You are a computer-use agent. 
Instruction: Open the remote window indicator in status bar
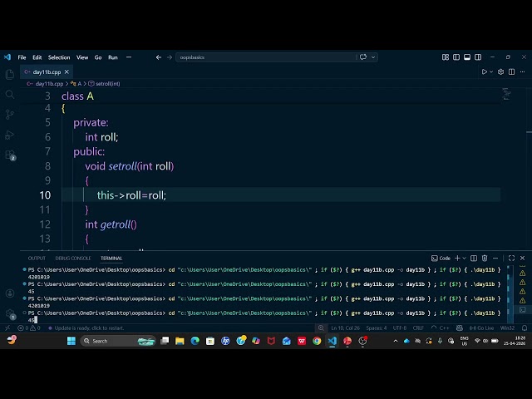tap(7, 328)
